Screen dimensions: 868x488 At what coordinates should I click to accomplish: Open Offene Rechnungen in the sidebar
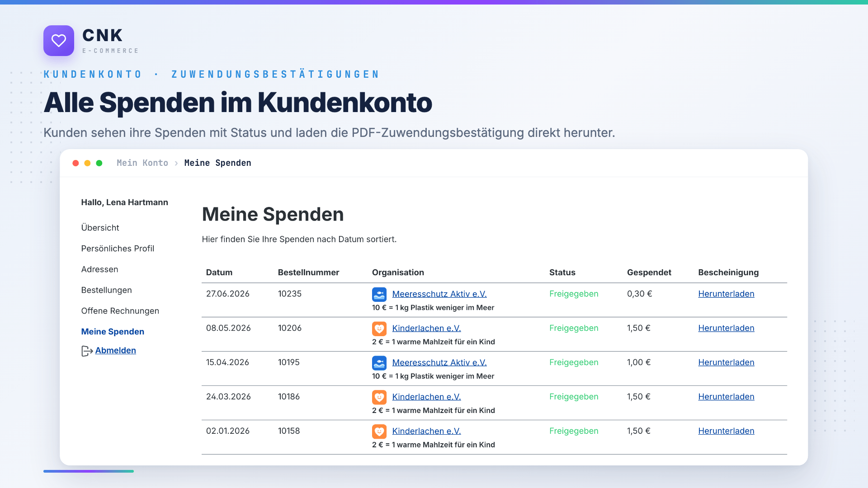(x=120, y=311)
